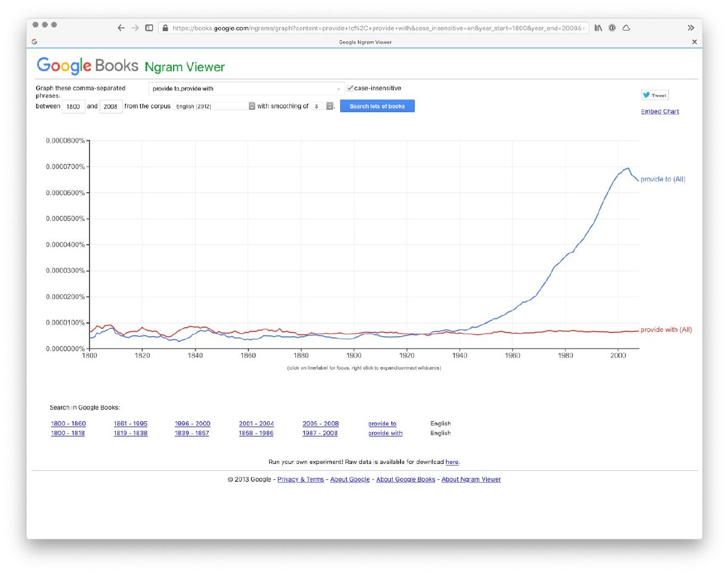Uncheck the case-insensitive checkbox
The height and width of the screenshot is (573, 728).
[350, 88]
